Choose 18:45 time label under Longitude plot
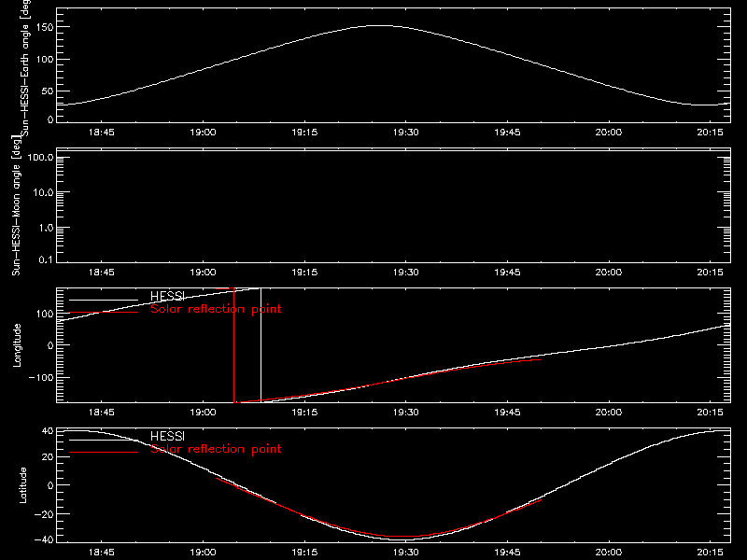Image resolution: width=747 pixels, height=560 pixels. 102,413
